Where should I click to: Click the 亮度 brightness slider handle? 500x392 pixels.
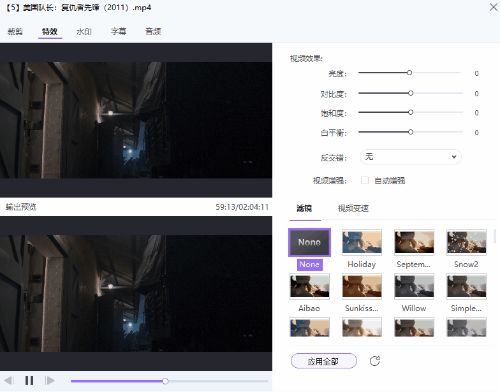(x=409, y=73)
